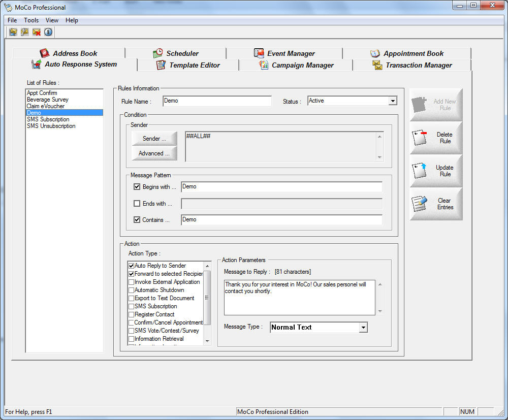Click the second toolbar icon with the yellow note
The height and width of the screenshot is (420, 508).
point(24,32)
